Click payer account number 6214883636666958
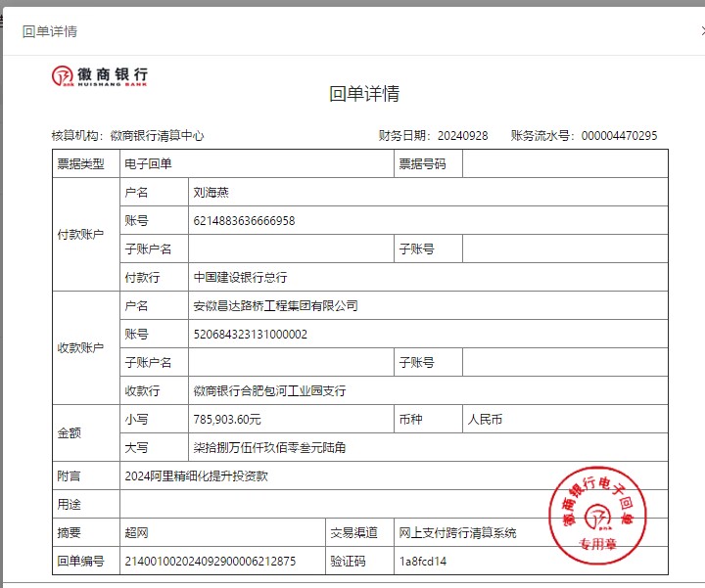 coord(244,221)
